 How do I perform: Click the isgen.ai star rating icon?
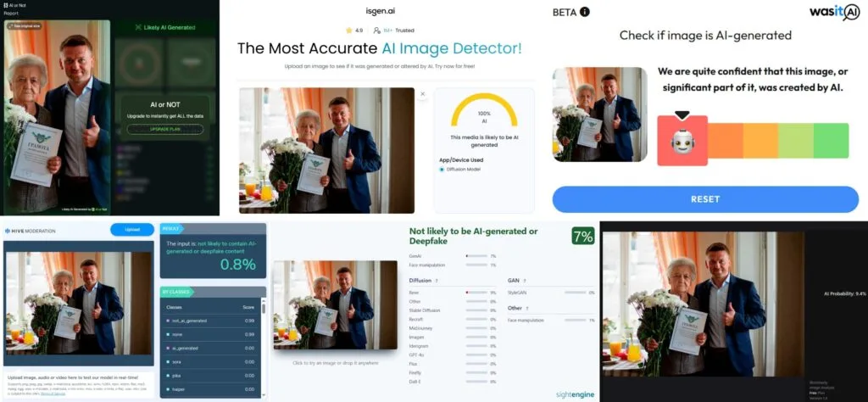click(x=348, y=31)
